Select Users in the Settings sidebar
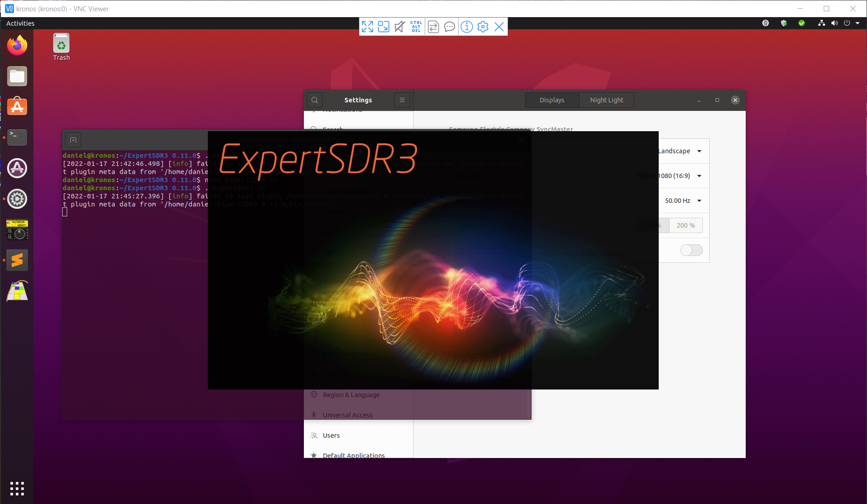The height and width of the screenshot is (504, 867). point(331,435)
